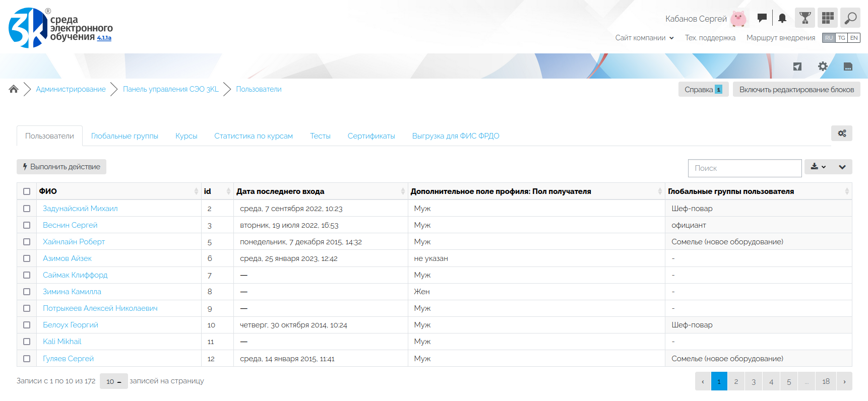The height and width of the screenshot is (401, 868).
Task: Open the records per page selector
Action: point(113,381)
